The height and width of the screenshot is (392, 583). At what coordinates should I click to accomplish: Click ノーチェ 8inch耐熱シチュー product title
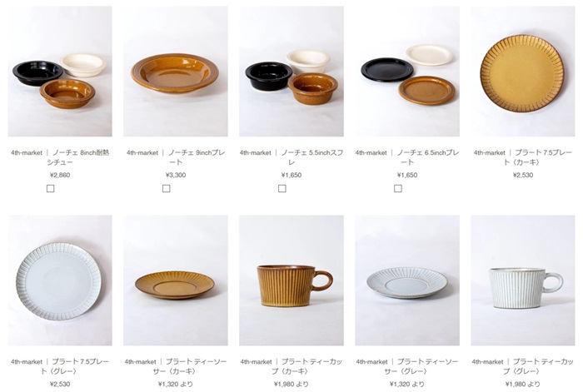[60, 157]
